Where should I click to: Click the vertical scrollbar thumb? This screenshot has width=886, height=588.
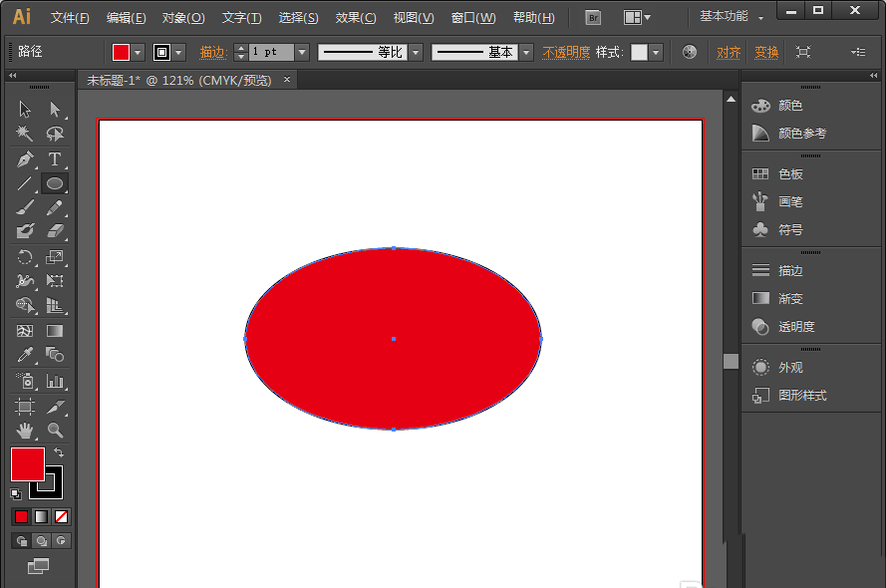tap(731, 364)
